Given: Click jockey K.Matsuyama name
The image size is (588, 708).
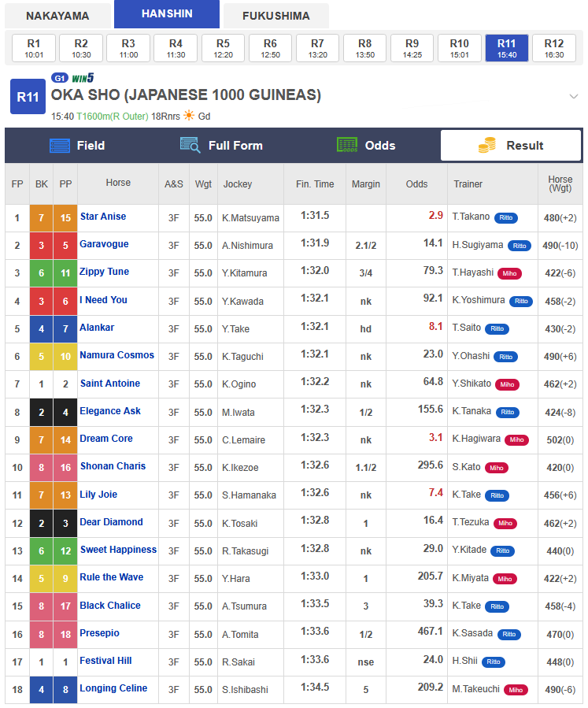Looking at the screenshot, I should pyautogui.click(x=250, y=218).
